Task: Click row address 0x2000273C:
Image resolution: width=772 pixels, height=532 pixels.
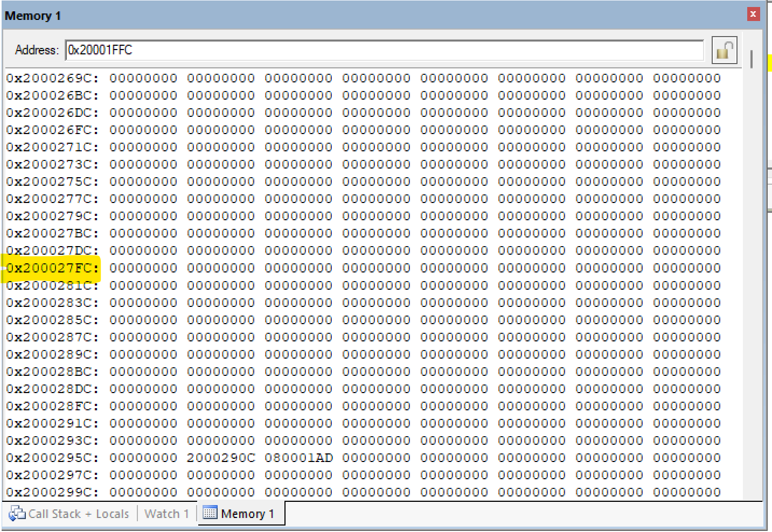Action: tap(53, 164)
